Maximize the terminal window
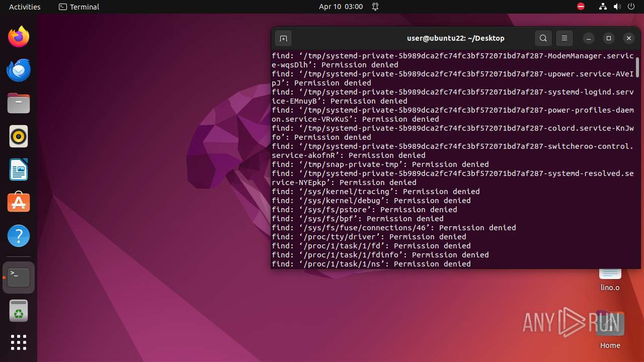 pos(609,38)
